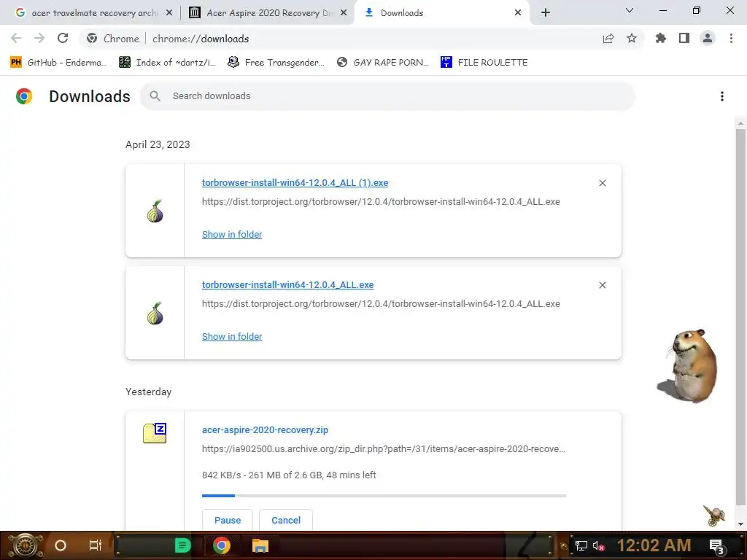Open acer-aspire-2020-recovery.zip link
Viewport: 747px width, 560px height.
[x=265, y=429]
